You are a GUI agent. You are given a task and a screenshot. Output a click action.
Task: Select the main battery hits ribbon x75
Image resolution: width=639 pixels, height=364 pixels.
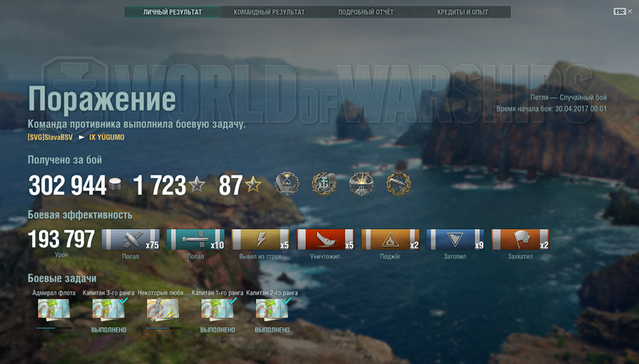coord(130,239)
